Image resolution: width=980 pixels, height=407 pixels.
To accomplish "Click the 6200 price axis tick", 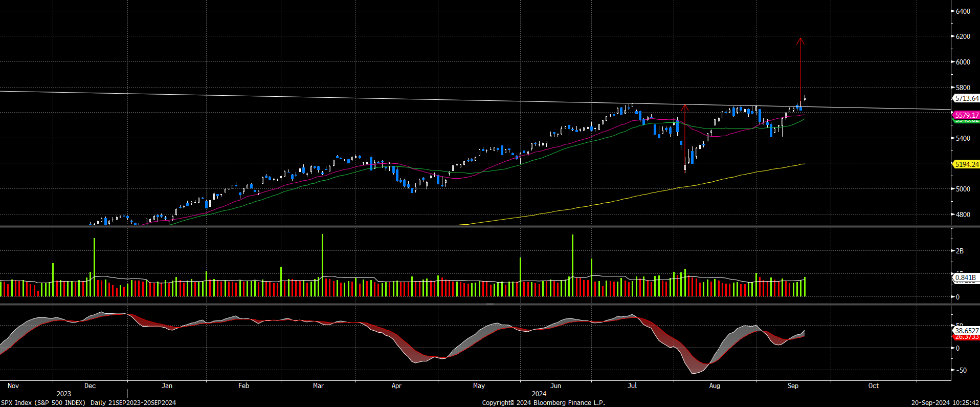I will 963,36.
